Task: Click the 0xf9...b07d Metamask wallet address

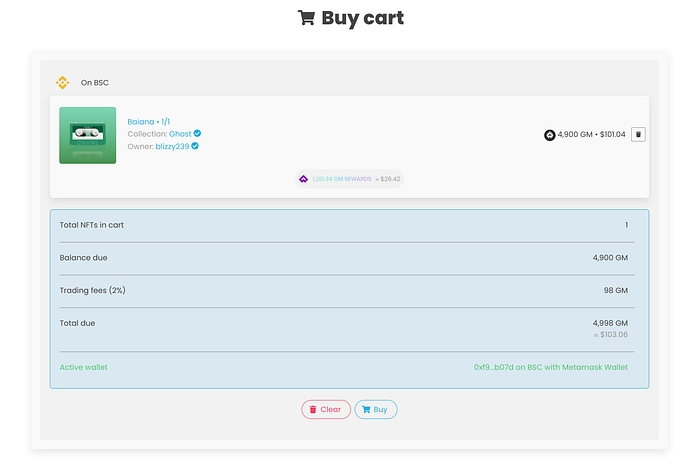Action: click(550, 367)
